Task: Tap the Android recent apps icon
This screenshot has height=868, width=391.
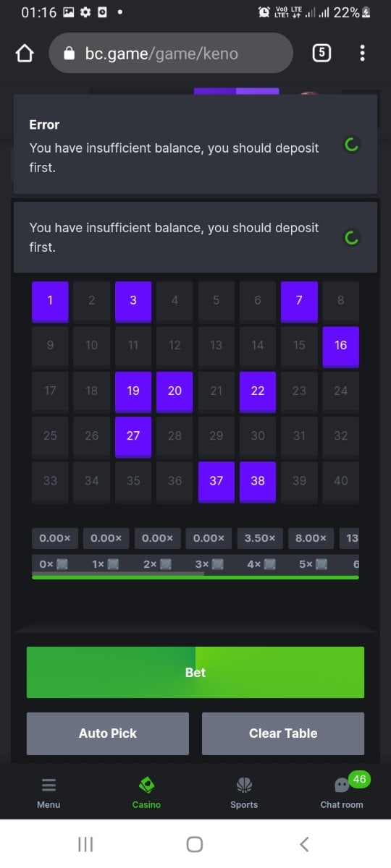Action: [x=85, y=844]
